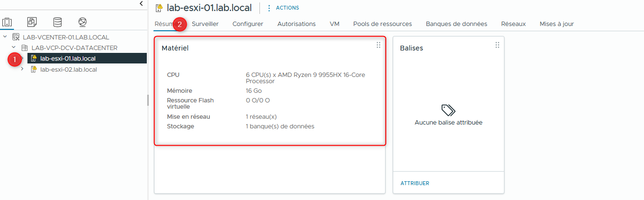Expand the lab-esxi-02.lab.local host node
Viewport: 644px width, 200px height.
22,69
